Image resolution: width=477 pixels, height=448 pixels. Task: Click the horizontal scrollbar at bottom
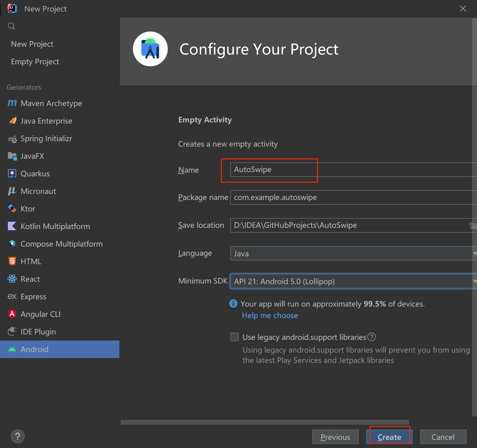(x=265, y=422)
